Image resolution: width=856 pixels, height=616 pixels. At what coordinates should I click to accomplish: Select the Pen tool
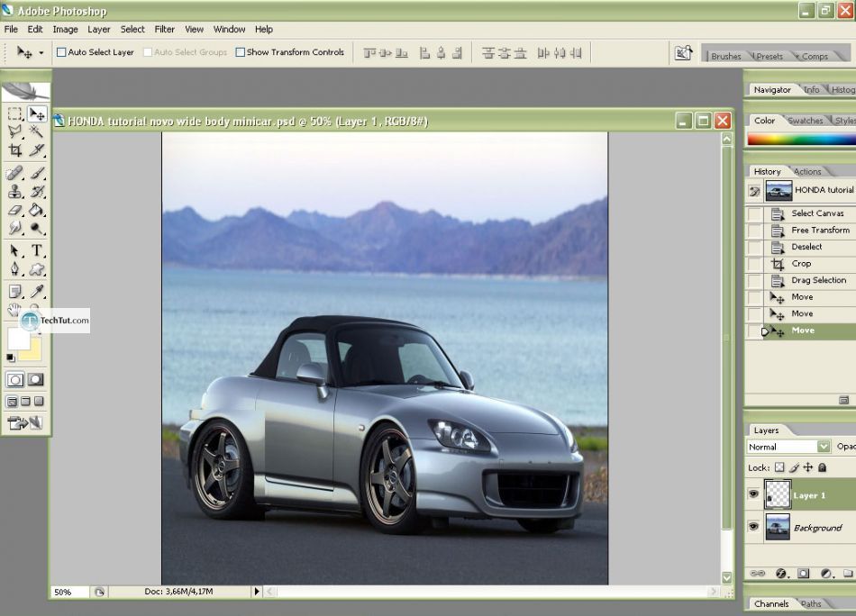pyautogui.click(x=14, y=268)
